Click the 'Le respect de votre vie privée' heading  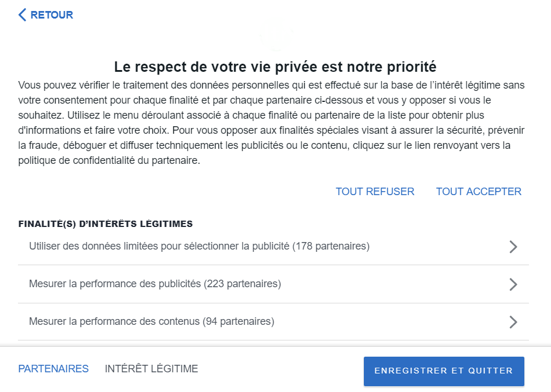pyautogui.click(x=275, y=66)
